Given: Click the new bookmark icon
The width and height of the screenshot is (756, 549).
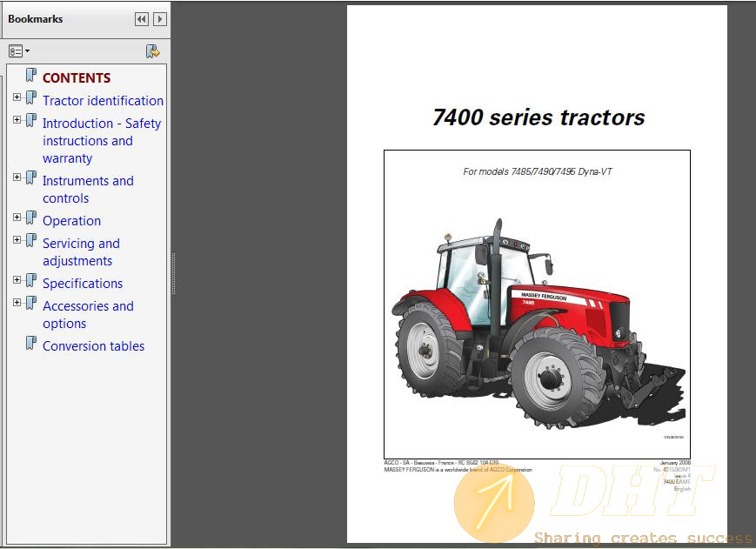Looking at the screenshot, I should tap(153, 51).
